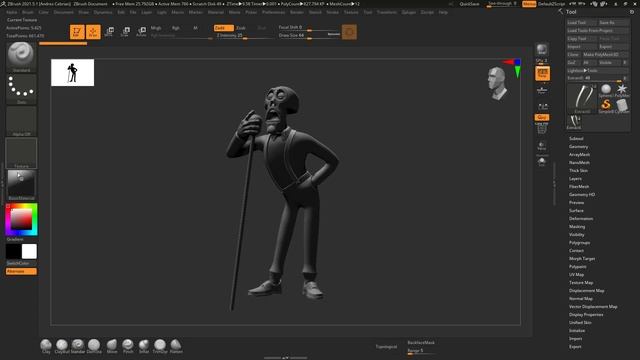Click the Draw Size slider
The height and width of the screenshot is (360, 640).
(x=309, y=36)
